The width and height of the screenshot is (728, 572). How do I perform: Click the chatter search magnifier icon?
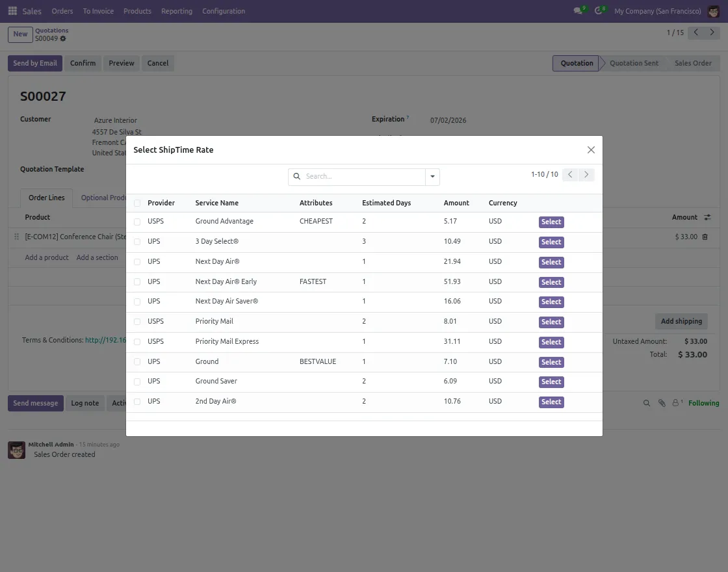pos(646,403)
